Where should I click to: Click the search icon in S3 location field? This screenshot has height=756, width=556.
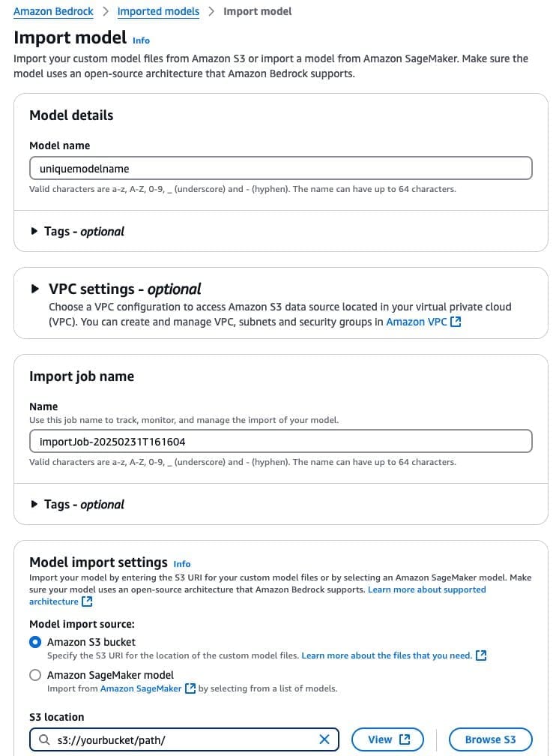(43, 739)
